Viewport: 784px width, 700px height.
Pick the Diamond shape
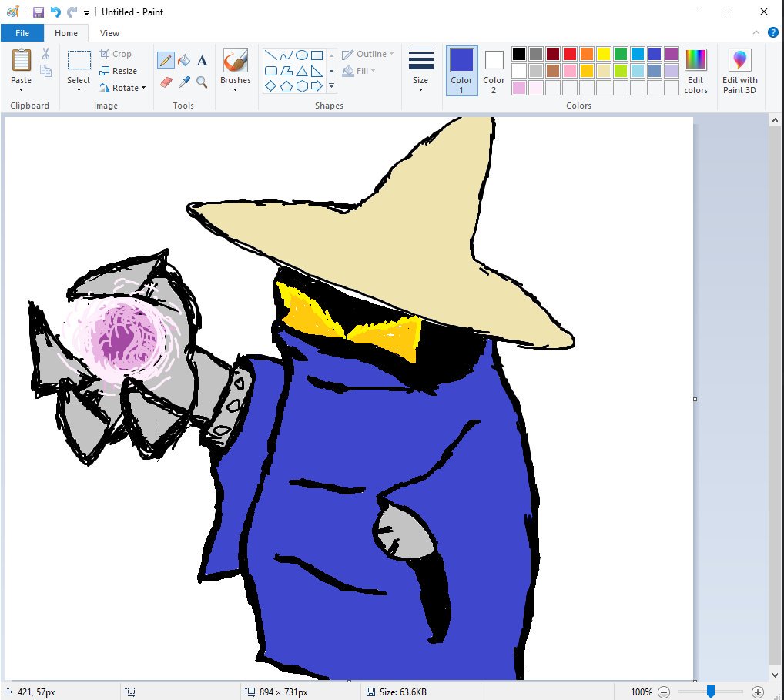[x=270, y=86]
